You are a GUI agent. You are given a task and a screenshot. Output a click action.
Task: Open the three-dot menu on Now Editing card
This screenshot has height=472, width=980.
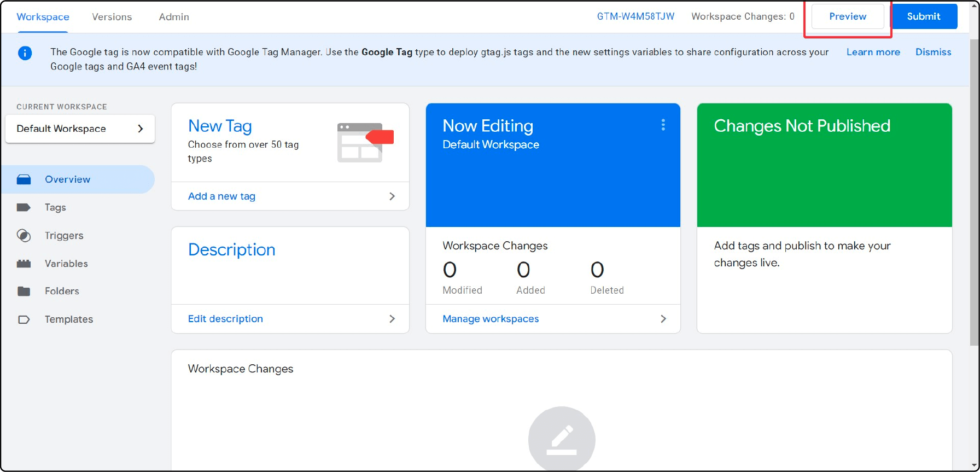point(663,125)
